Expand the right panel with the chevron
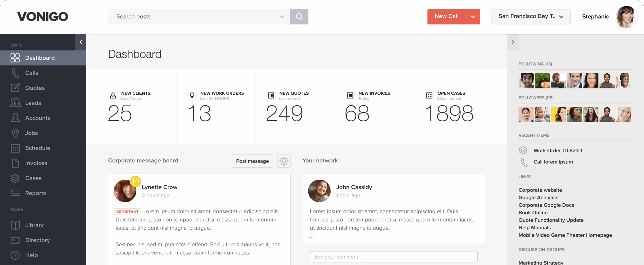The height and width of the screenshot is (265, 644). [513, 42]
